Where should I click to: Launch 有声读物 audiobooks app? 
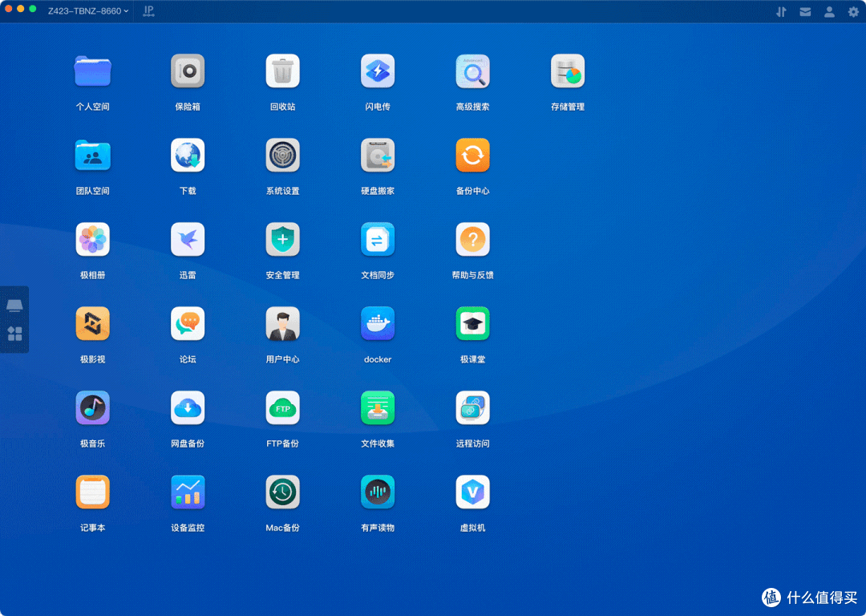tap(378, 492)
